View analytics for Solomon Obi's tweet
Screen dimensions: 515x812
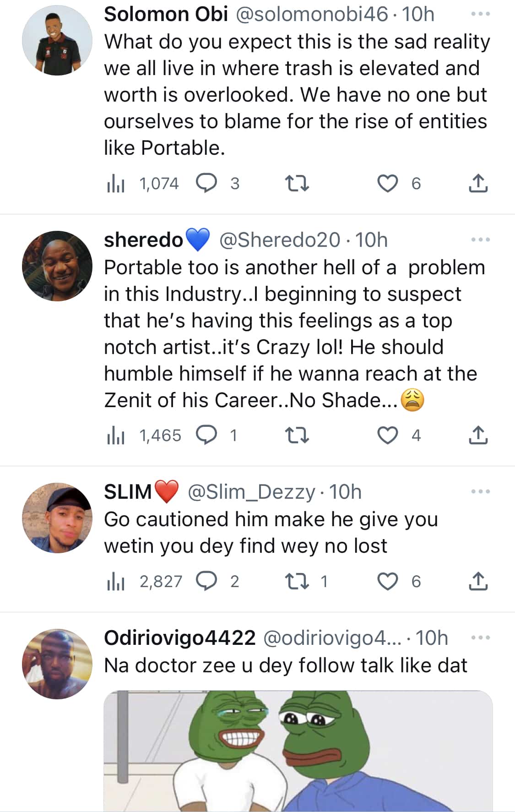point(115,184)
